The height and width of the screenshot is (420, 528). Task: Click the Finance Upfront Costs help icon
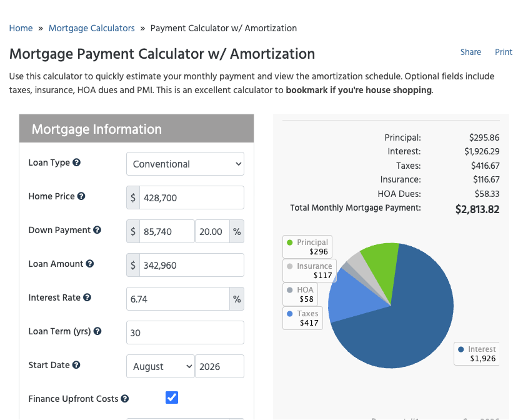click(125, 399)
